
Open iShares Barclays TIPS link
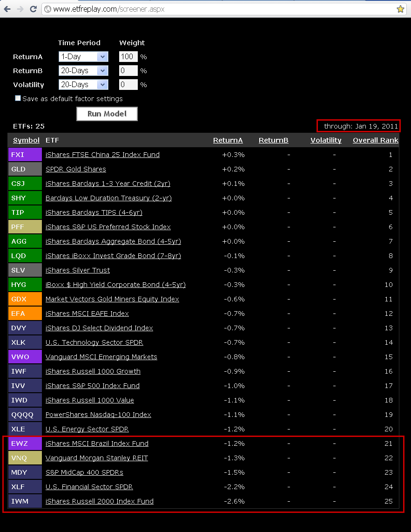tap(94, 212)
